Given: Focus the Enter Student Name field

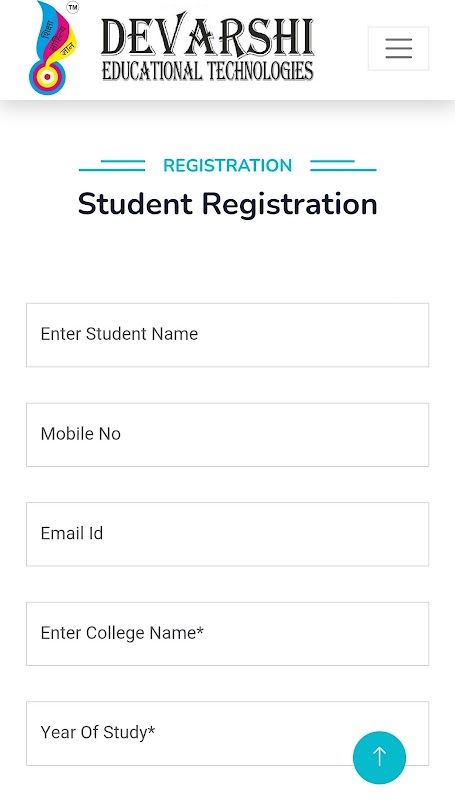Looking at the screenshot, I should coord(228,335).
